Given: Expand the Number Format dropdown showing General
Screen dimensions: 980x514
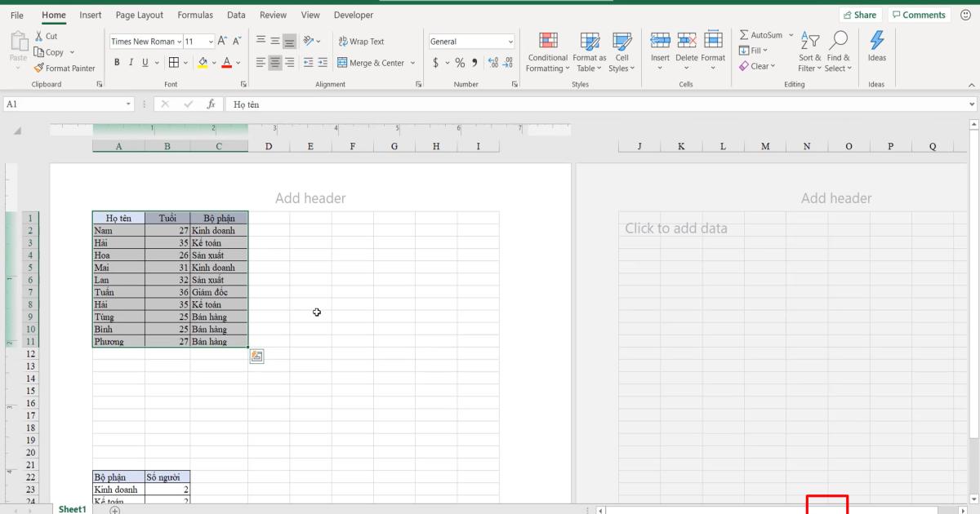Looking at the screenshot, I should pos(510,41).
